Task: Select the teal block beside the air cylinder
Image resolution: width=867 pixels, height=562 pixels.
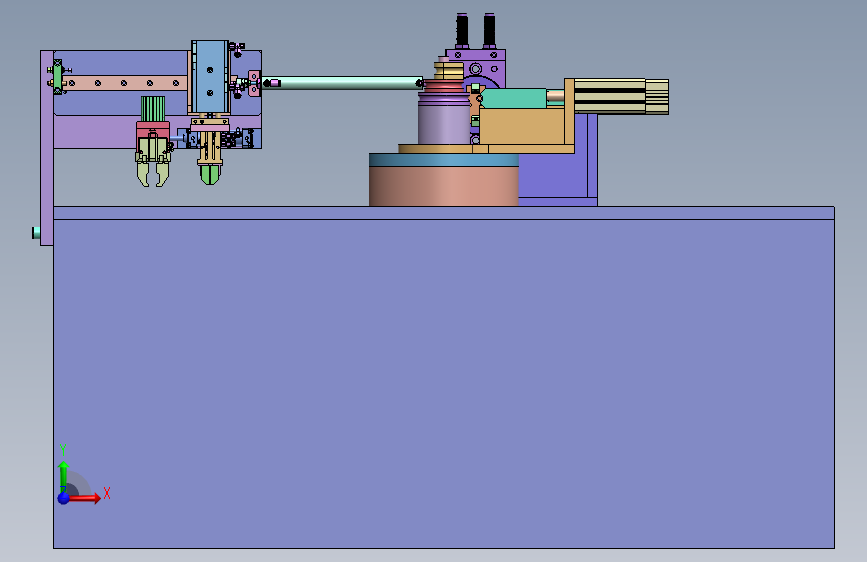Action: click(514, 98)
